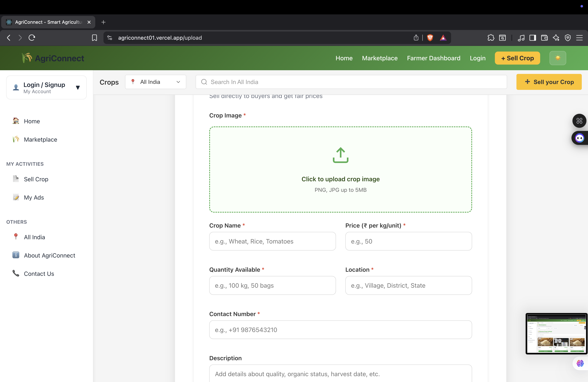Open the browser hamburger menu

580,38
